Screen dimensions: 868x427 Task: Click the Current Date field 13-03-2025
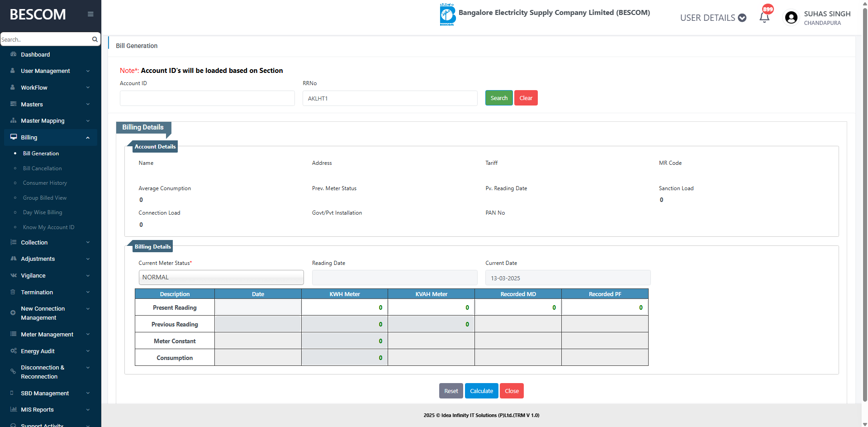[x=568, y=278]
